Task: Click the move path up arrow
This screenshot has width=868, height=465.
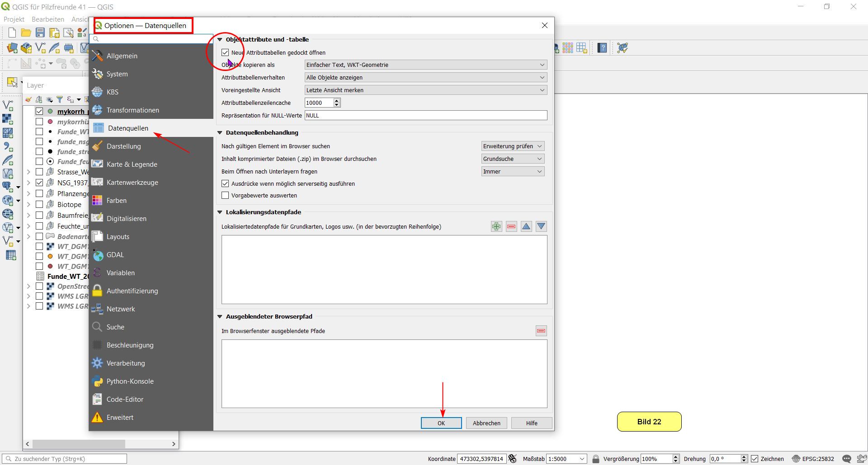Action: (526, 226)
